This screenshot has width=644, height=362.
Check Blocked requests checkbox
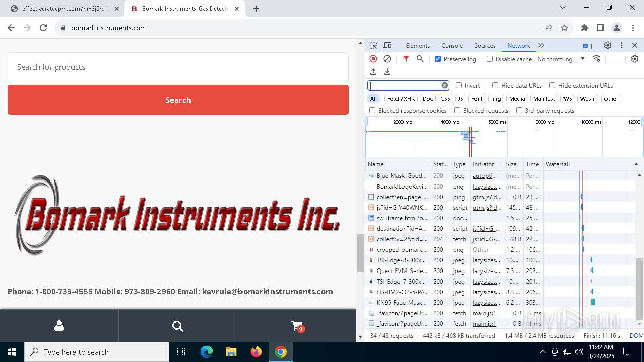457,110
